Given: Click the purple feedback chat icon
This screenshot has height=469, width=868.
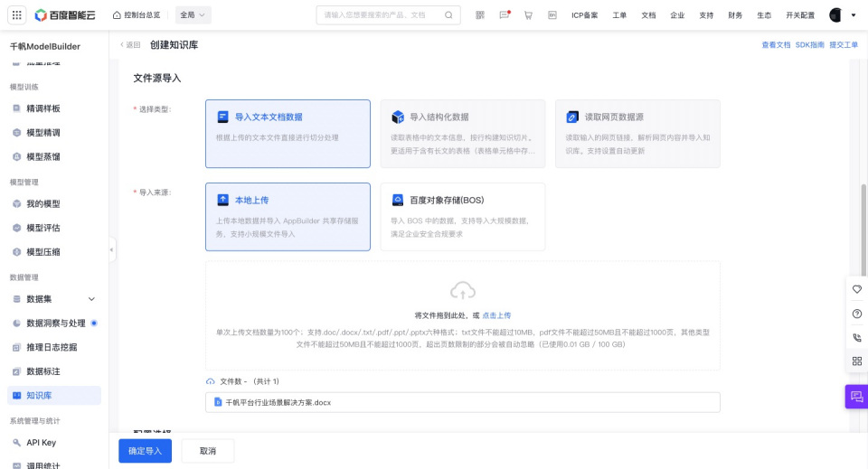Looking at the screenshot, I should (855, 397).
